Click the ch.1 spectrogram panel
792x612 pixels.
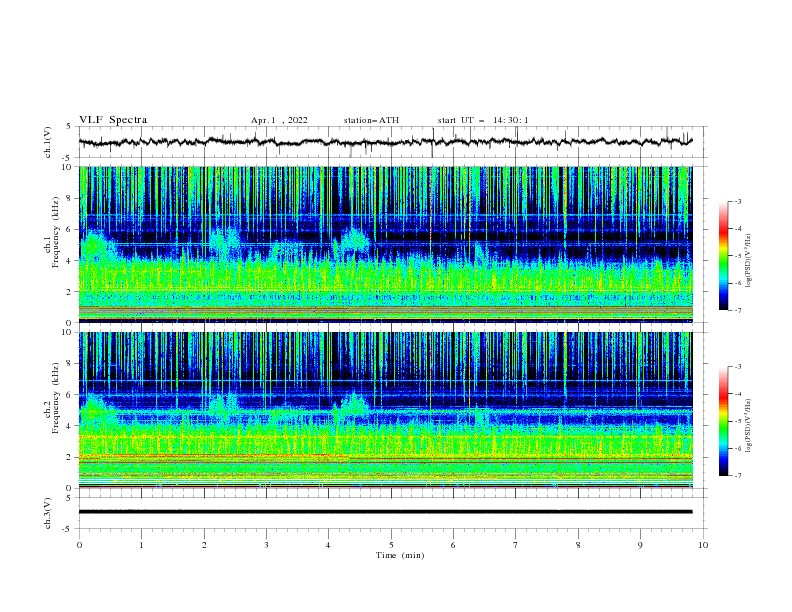pos(386,244)
